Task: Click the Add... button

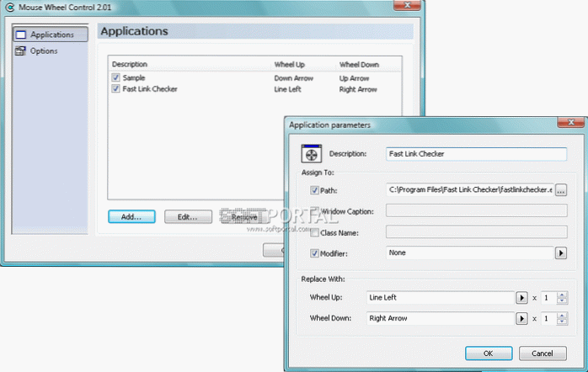Action: [131, 216]
